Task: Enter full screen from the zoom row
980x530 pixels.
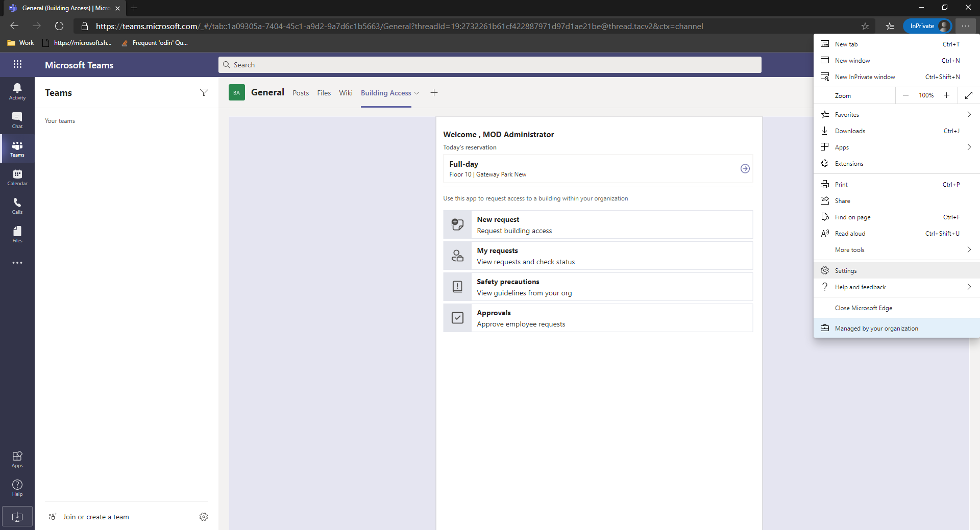Action: (x=969, y=95)
